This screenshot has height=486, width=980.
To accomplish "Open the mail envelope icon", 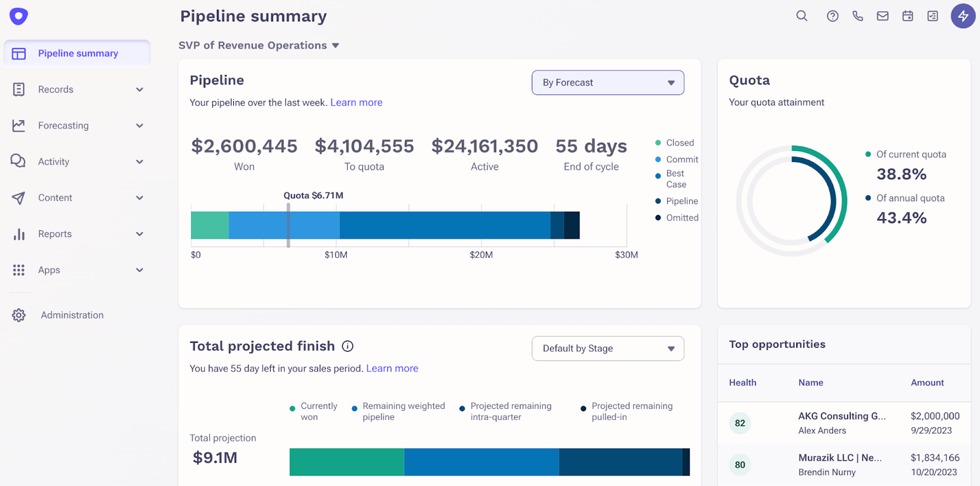I will (883, 17).
